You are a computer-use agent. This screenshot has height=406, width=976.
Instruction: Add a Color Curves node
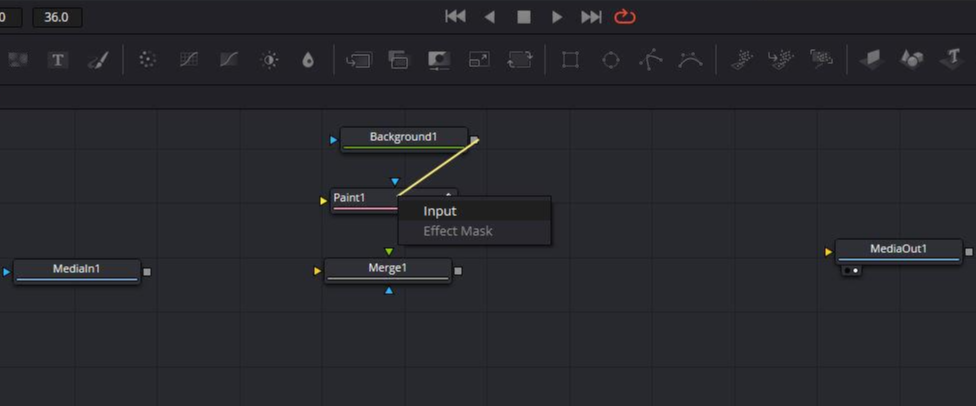pos(188,60)
